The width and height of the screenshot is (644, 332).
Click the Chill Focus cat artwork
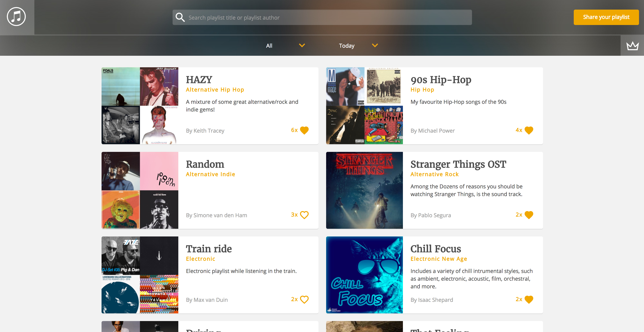(x=364, y=275)
